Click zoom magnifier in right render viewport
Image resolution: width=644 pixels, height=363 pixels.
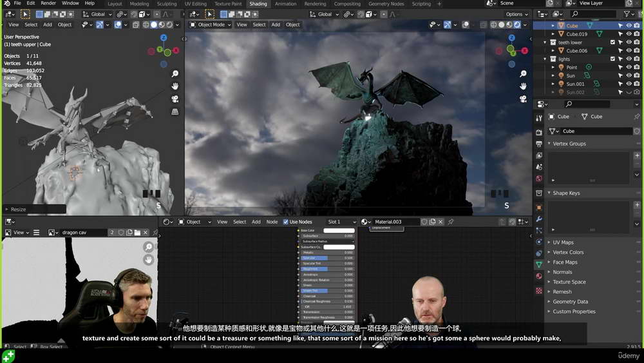click(x=523, y=74)
